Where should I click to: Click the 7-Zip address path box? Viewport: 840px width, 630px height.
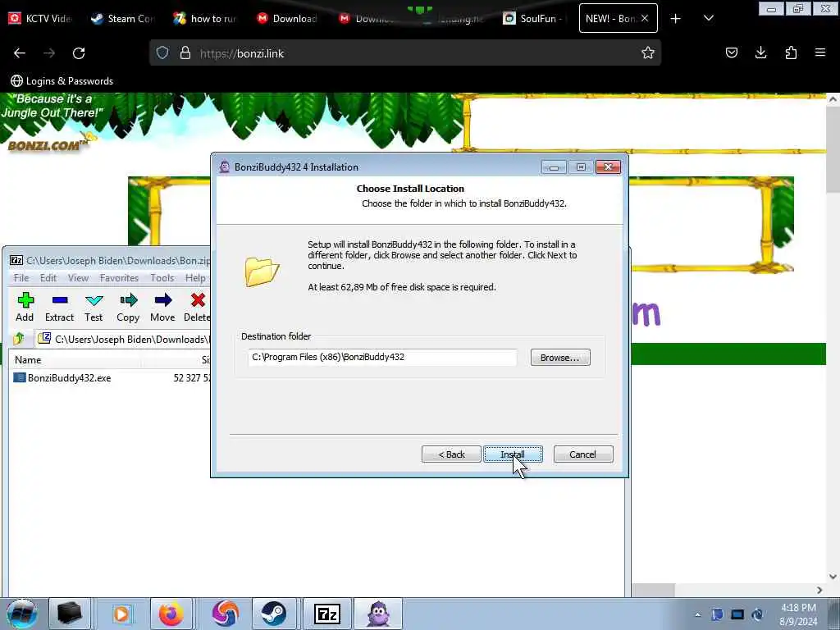[x=123, y=339]
